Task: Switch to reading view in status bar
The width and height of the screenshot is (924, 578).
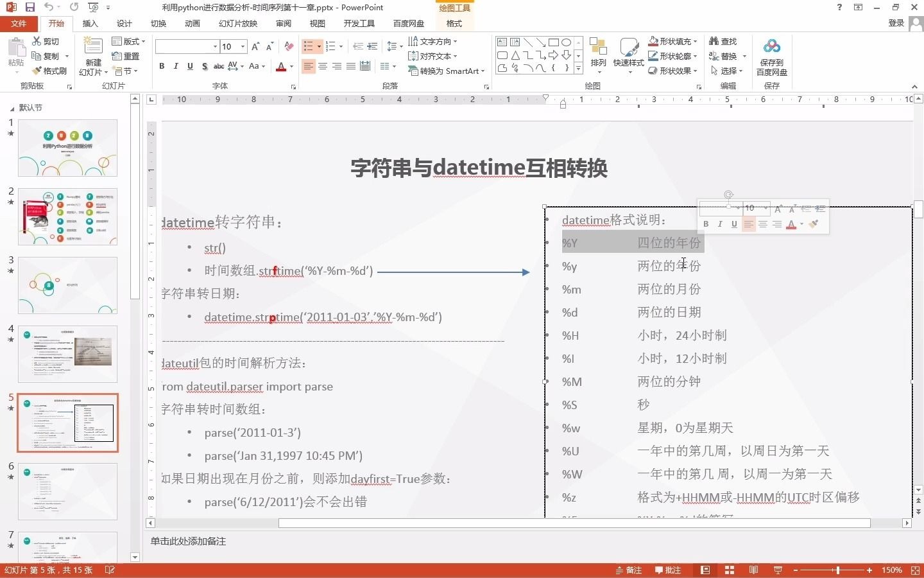Action: (x=754, y=570)
